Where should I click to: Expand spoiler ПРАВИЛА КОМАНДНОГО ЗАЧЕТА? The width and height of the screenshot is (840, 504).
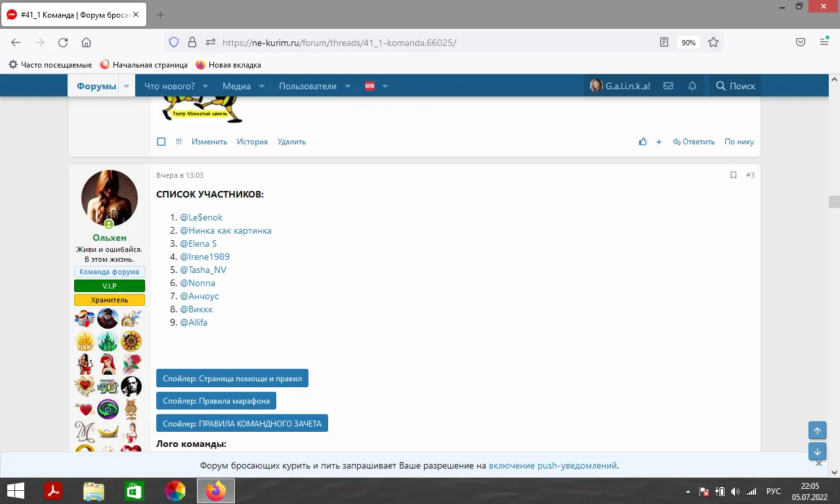pos(242,423)
